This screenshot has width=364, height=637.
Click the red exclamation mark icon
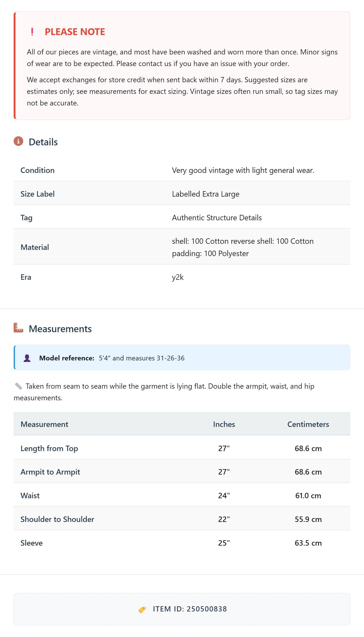point(32,32)
